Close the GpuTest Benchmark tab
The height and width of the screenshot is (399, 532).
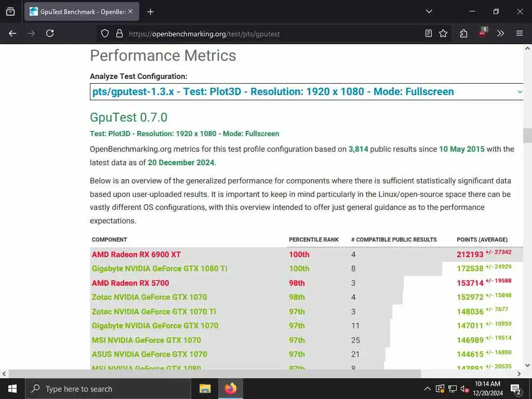tap(130, 11)
